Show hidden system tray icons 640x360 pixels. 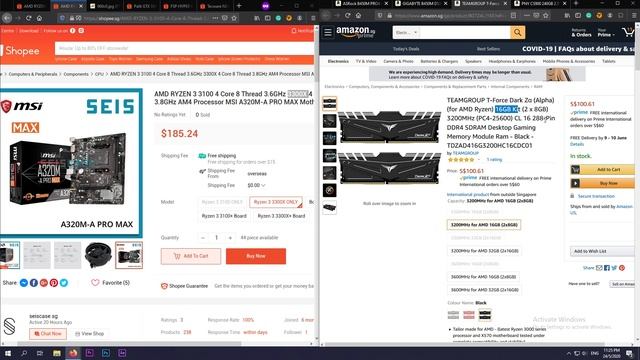568,353
